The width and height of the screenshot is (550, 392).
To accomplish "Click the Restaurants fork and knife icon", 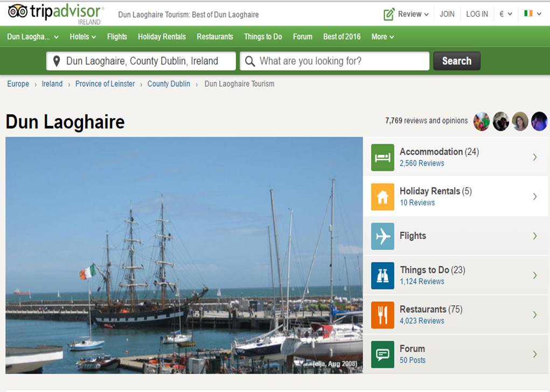I will [x=382, y=315].
